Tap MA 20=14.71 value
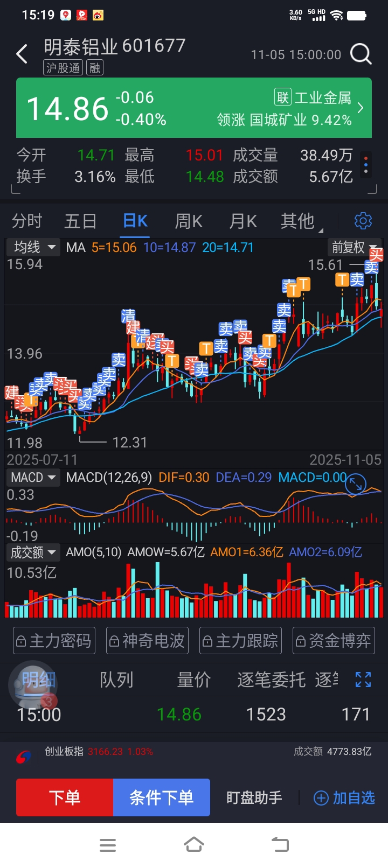 point(228,247)
